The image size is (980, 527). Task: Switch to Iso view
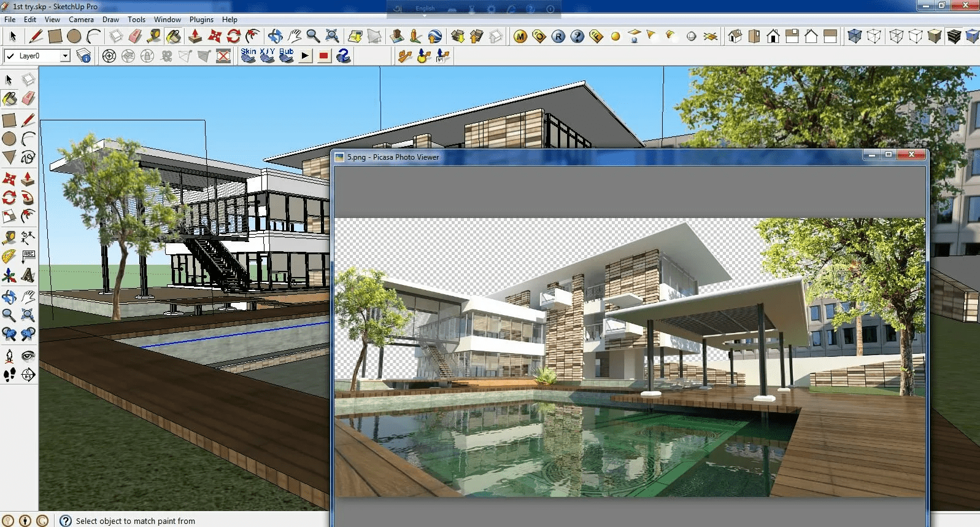tap(735, 36)
